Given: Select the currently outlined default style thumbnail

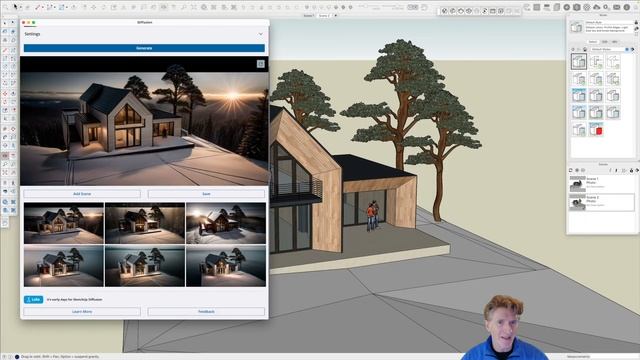Looking at the screenshot, I should [579, 62].
